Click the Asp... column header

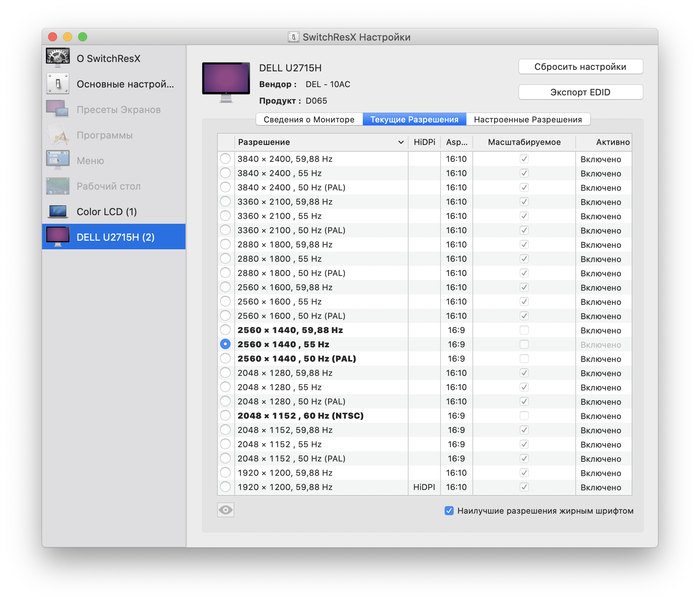point(457,142)
